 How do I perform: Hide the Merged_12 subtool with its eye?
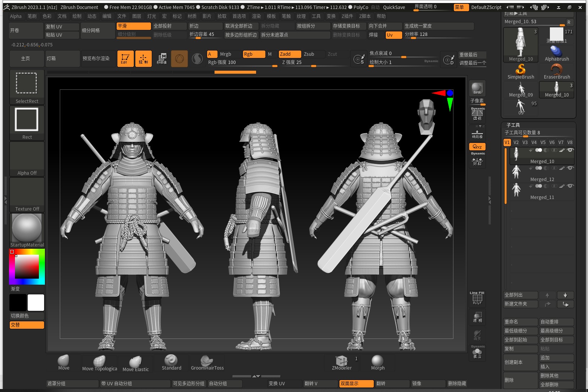tap(570, 168)
